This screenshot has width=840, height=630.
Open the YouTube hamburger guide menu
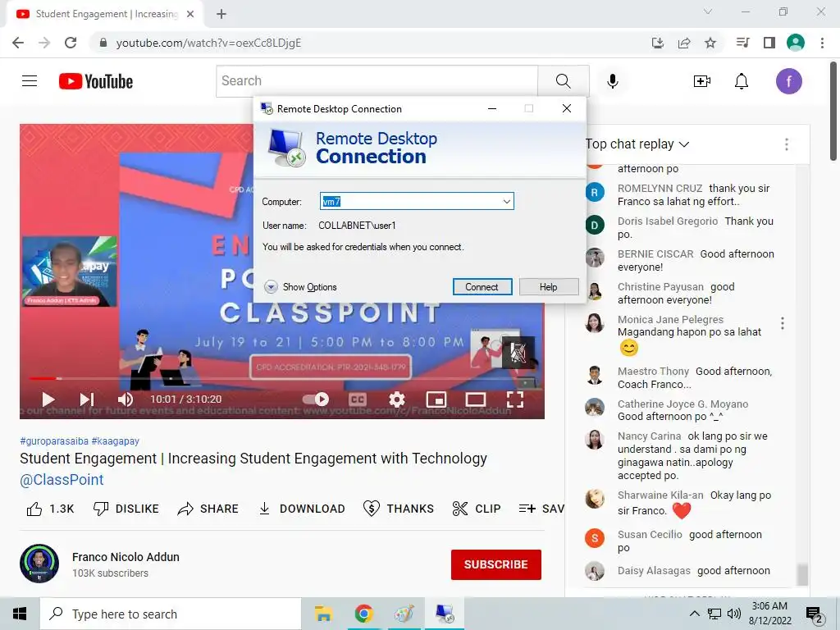pyautogui.click(x=30, y=81)
